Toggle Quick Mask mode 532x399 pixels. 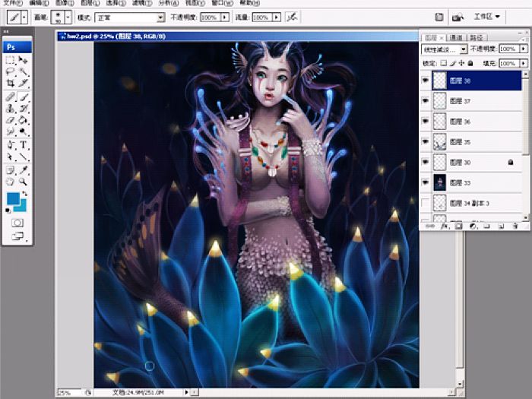pyautogui.click(x=17, y=223)
